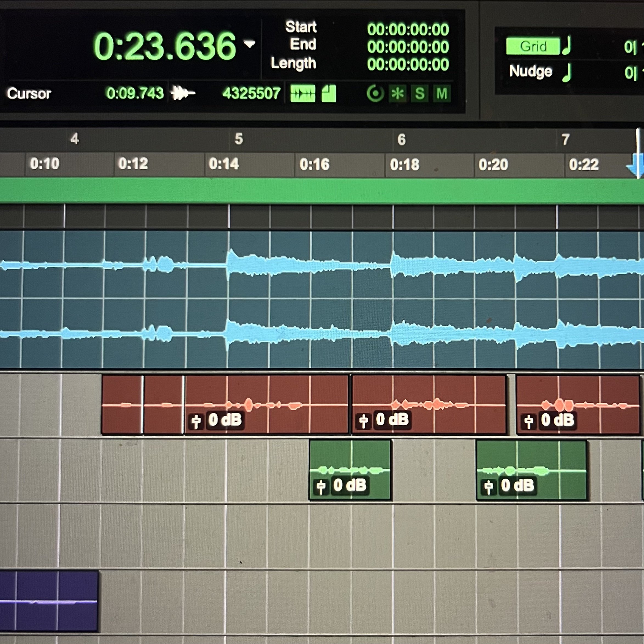Click the timeline data online status icon
This screenshot has height=644, width=644.
[302, 93]
